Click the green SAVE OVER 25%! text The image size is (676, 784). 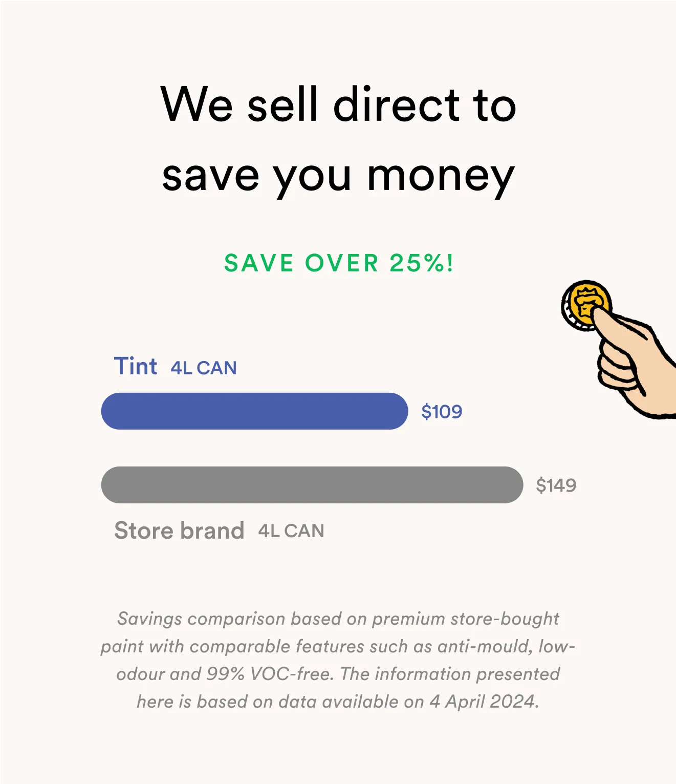click(338, 263)
